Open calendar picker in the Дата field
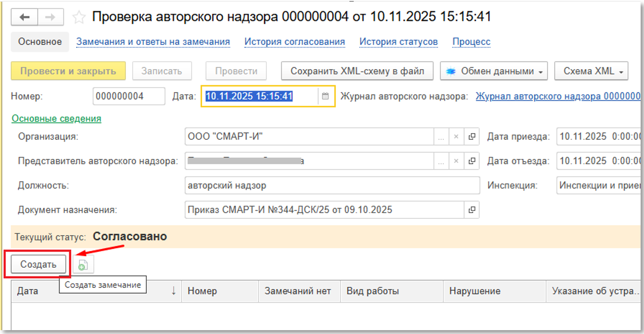 tap(326, 96)
